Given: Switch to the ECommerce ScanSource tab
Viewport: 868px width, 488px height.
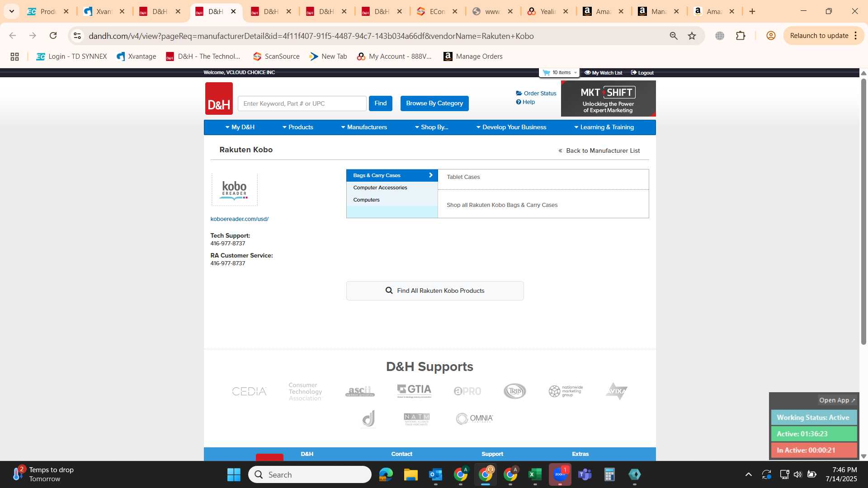Looking at the screenshot, I should pyautogui.click(x=437, y=12).
